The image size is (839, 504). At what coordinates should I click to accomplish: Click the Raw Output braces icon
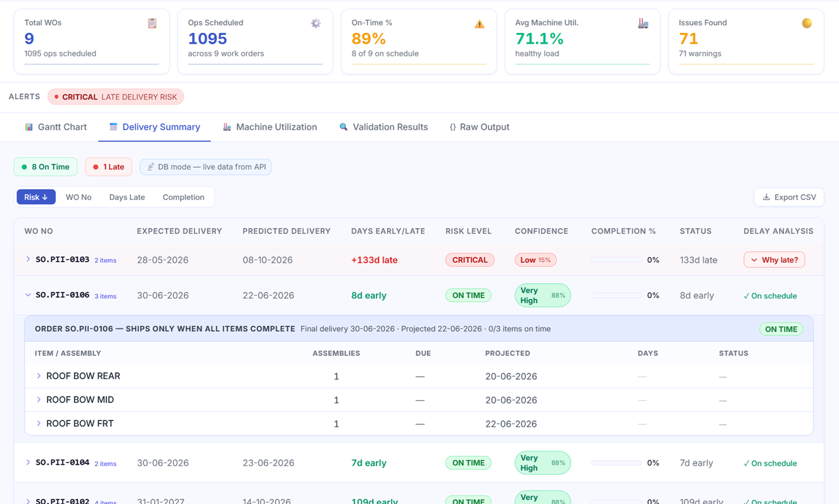[x=452, y=127]
